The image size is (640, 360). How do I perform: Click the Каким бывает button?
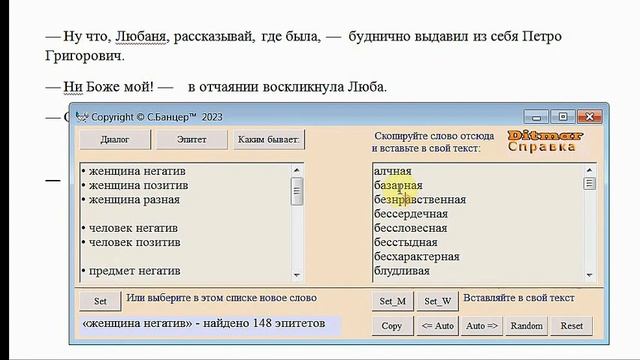coord(269,140)
